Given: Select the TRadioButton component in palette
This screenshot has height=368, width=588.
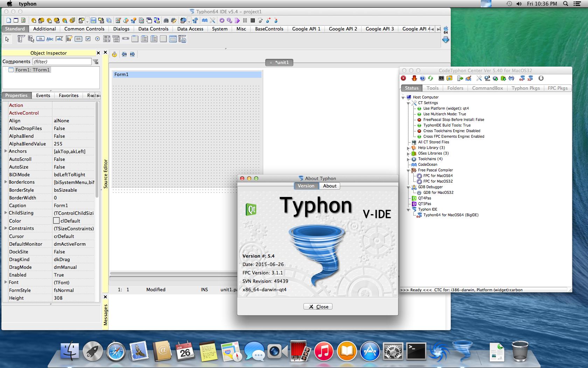Looking at the screenshot, I should (x=97, y=39).
